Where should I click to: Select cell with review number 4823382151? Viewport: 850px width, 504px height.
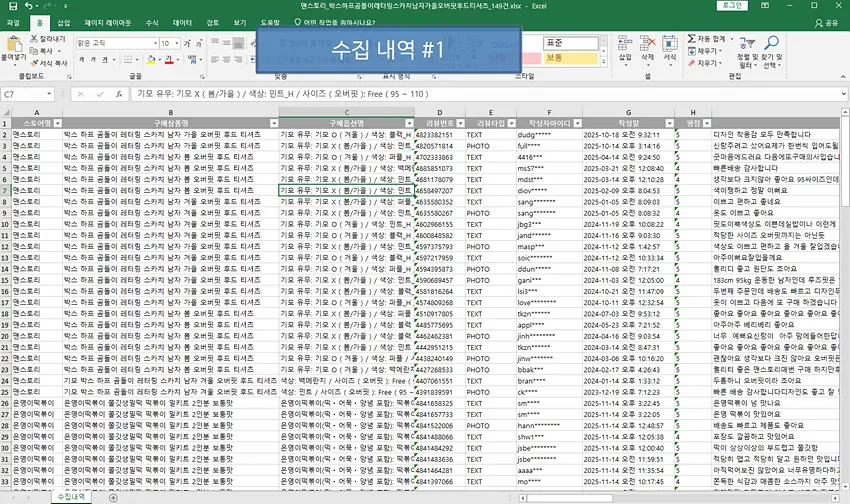coord(440,134)
